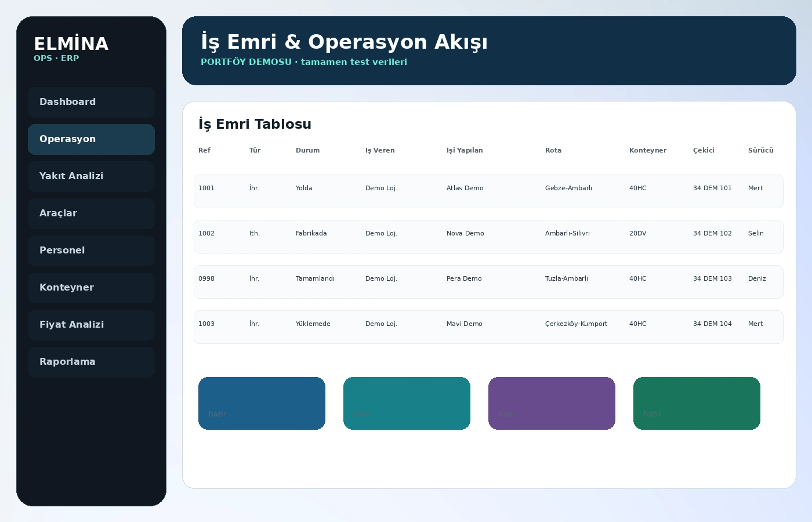This screenshot has height=522, width=812.
Task: Open the purple hazır card
Action: (552, 403)
